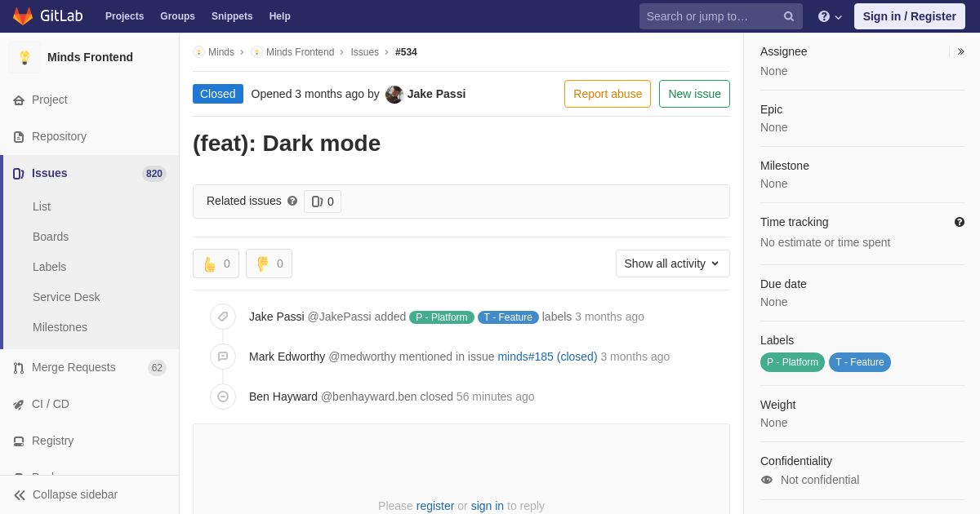Image resolution: width=980 pixels, height=514 pixels.
Task: Click the T - Feature label in activity
Action: point(508,317)
